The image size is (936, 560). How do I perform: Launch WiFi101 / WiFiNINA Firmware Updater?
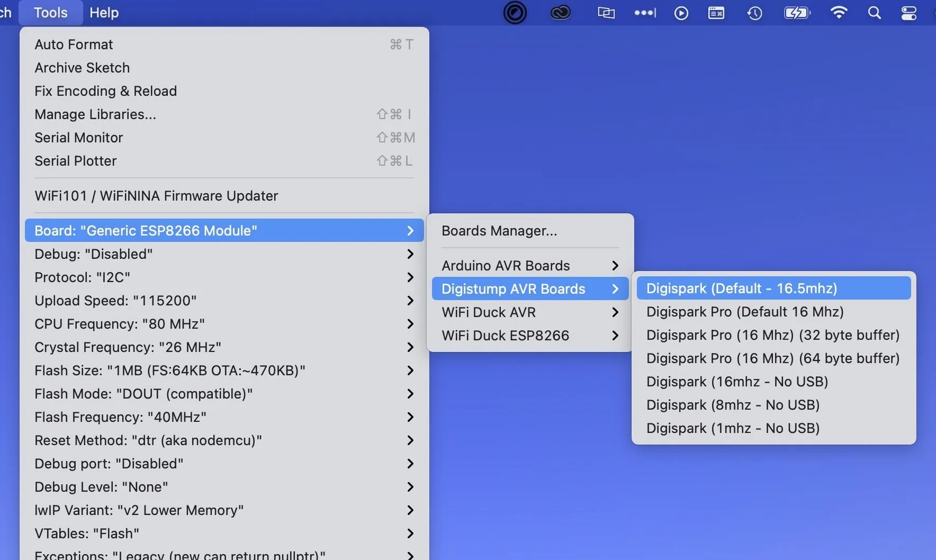[x=224, y=196]
